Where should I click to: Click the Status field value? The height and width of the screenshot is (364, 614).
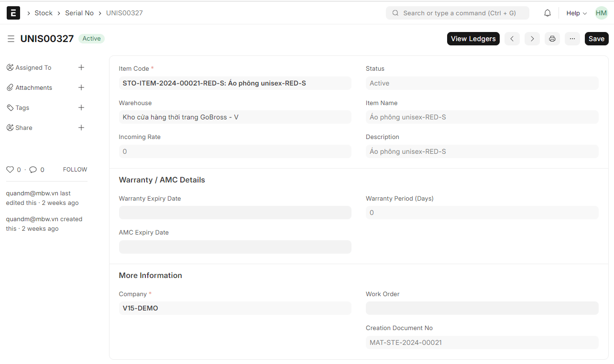(482, 83)
